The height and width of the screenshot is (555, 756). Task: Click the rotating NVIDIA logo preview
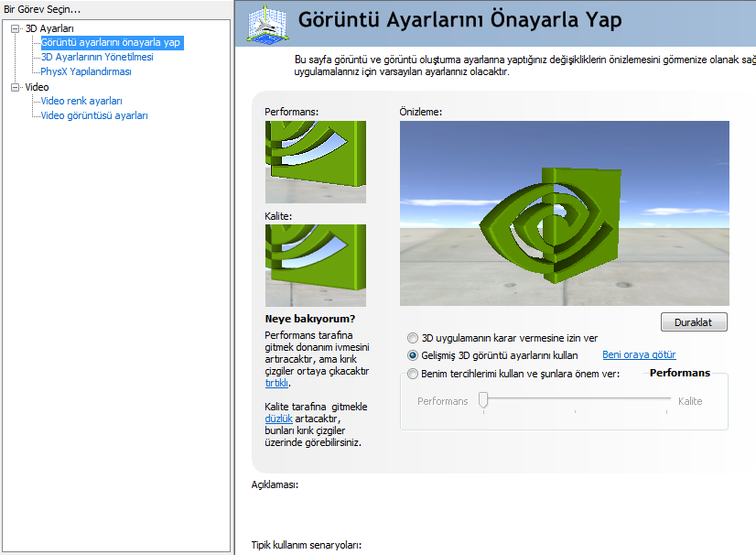pyautogui.click(x=565, y=213)
